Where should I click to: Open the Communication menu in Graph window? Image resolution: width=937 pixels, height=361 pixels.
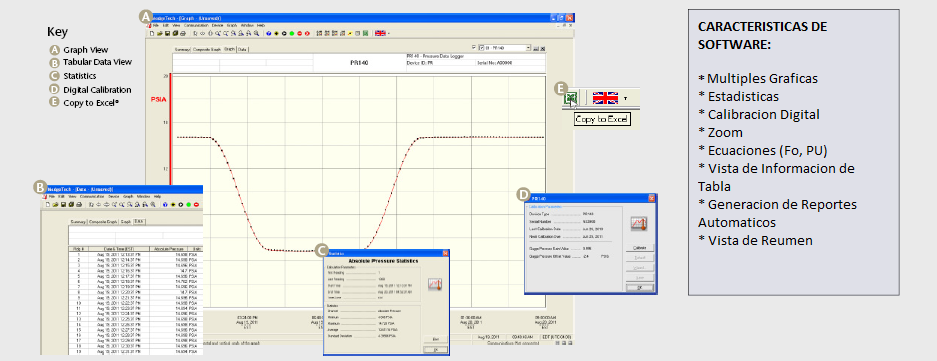point(197,26)
